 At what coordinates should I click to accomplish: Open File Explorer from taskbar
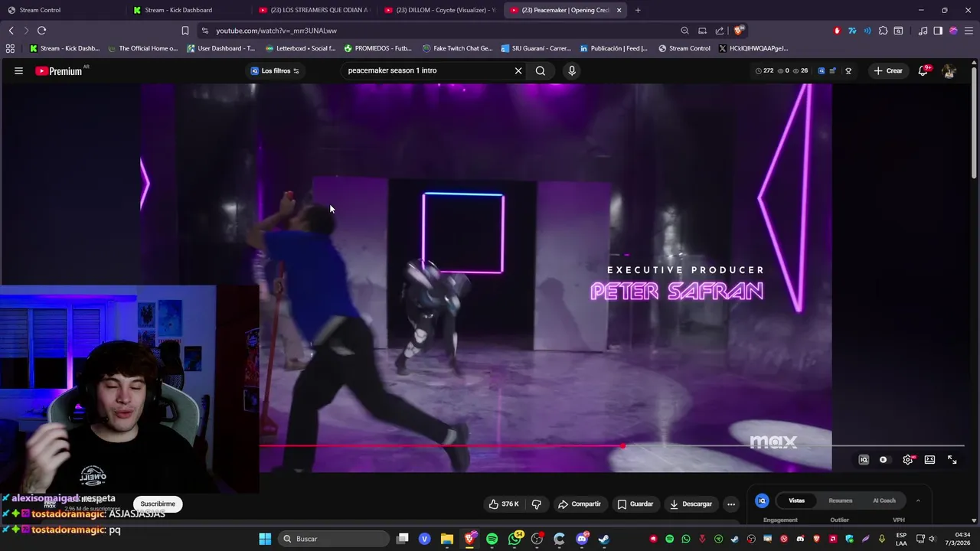point(447,539)
